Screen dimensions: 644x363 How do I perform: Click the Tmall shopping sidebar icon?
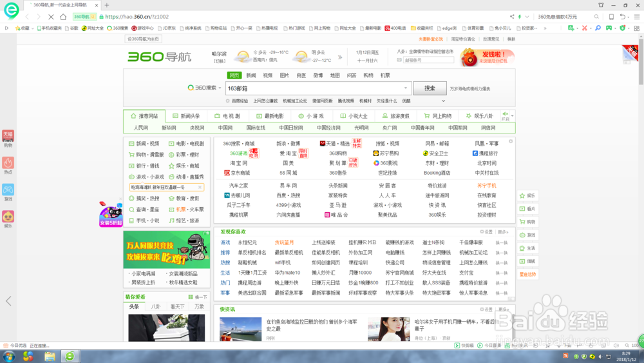[8, 137]
